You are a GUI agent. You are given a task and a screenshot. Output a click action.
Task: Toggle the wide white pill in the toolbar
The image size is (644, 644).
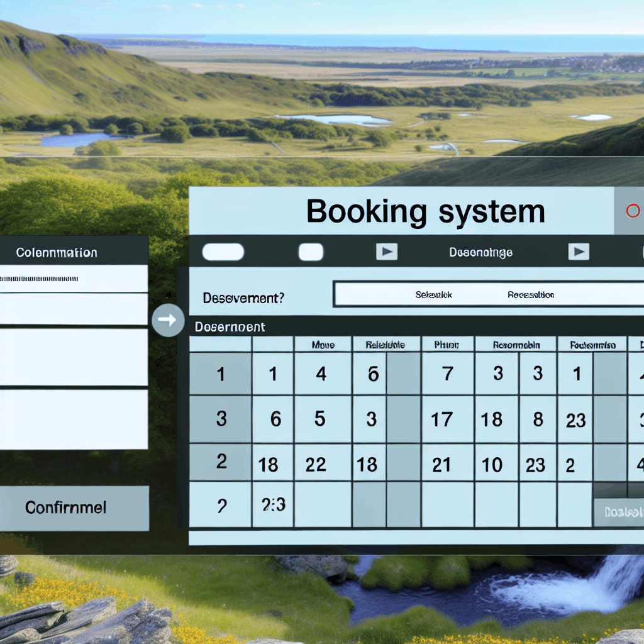[x=223, y=252]
